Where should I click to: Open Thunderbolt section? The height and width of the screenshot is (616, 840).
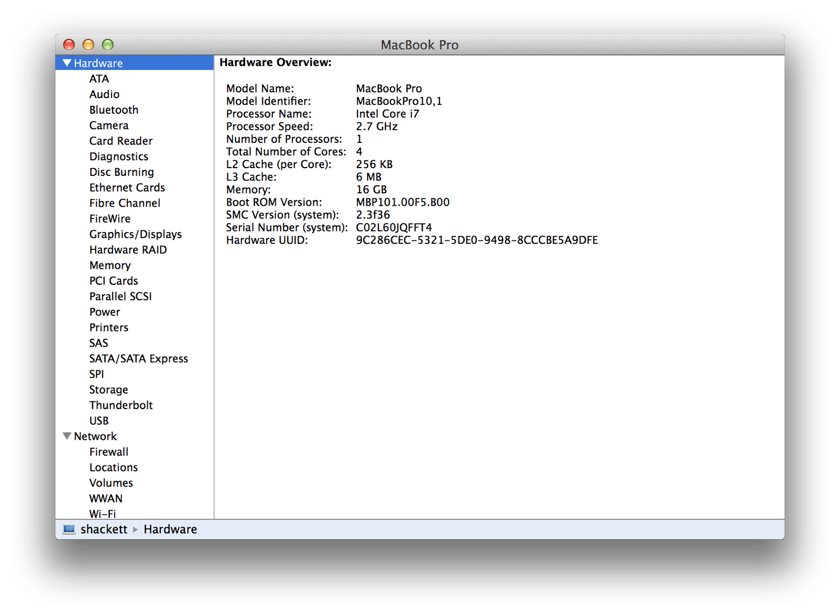(121, 405)
